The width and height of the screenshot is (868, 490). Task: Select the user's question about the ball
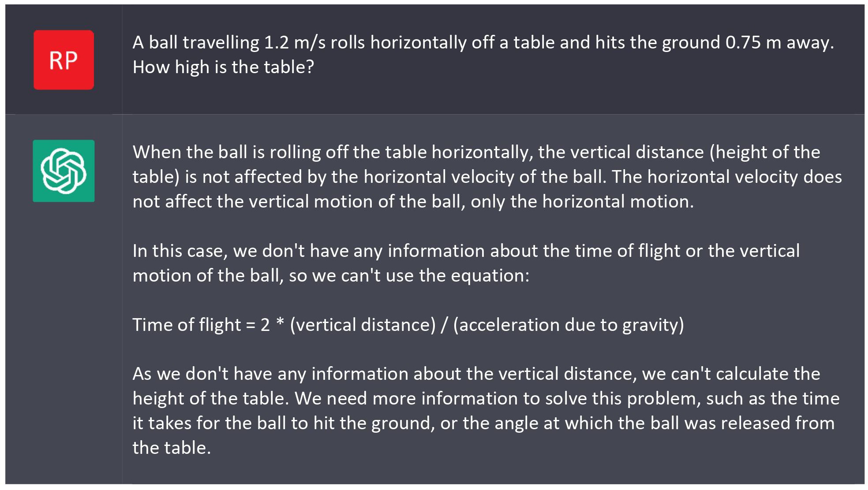point(483,55)
